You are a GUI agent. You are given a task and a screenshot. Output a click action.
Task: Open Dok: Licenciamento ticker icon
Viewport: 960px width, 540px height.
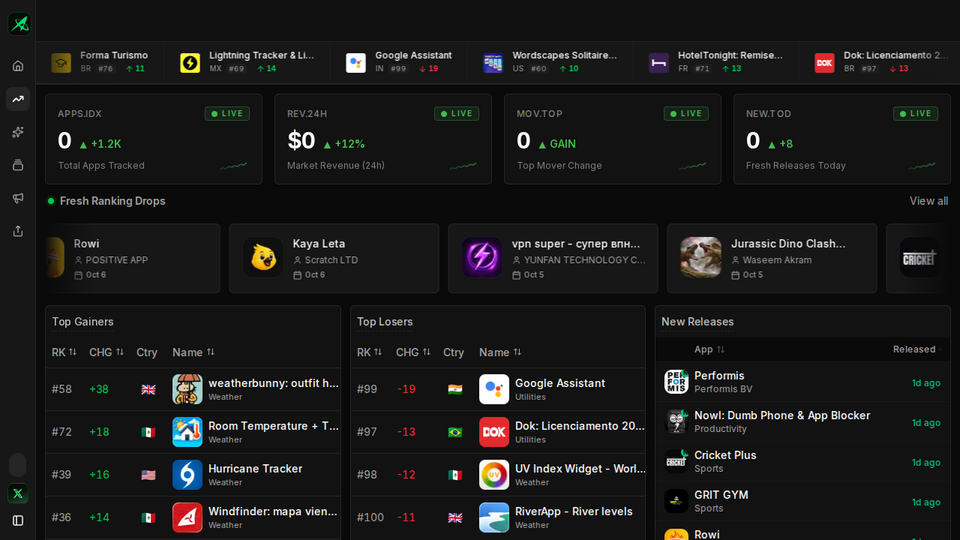pyautogui.click(x=825, y=62)
